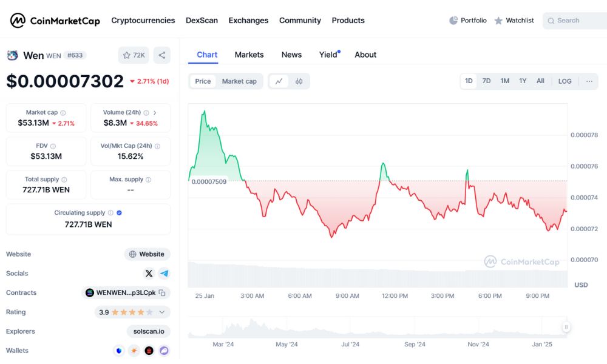Click the Solana logo in contract chip
This screenshot has width=607, height=364.
click(90, 293)
